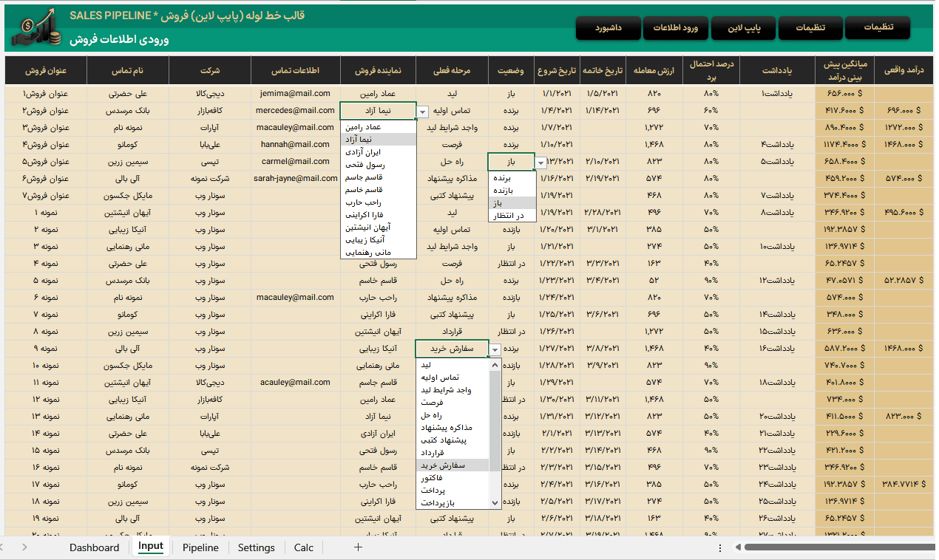The width and height of the screenshot is (939, 560).
Task: Switch to the Pipeline sheet tab
Action: click(x=200, y=547)
